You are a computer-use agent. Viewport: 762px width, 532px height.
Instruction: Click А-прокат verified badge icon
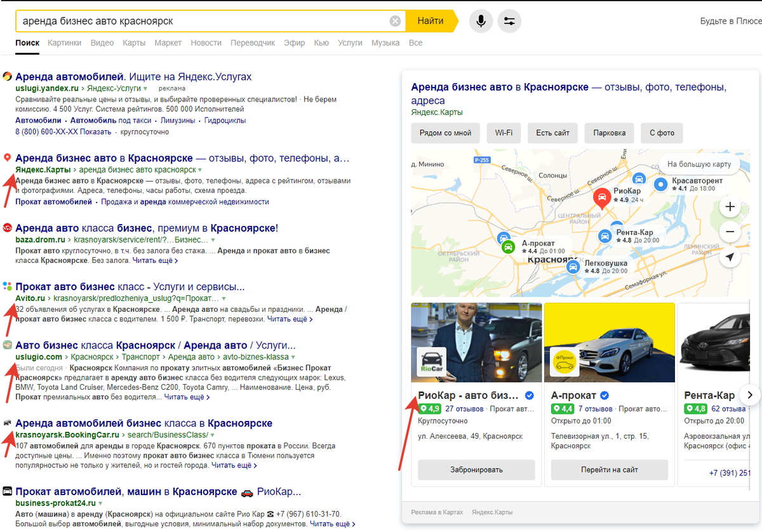(x=605, y=396)
